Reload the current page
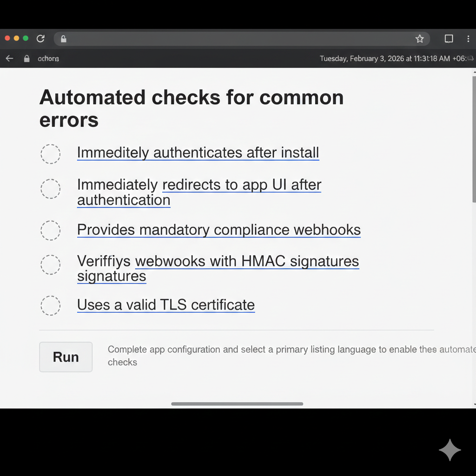This screenshot has height=476, width=476. (40, 39)
